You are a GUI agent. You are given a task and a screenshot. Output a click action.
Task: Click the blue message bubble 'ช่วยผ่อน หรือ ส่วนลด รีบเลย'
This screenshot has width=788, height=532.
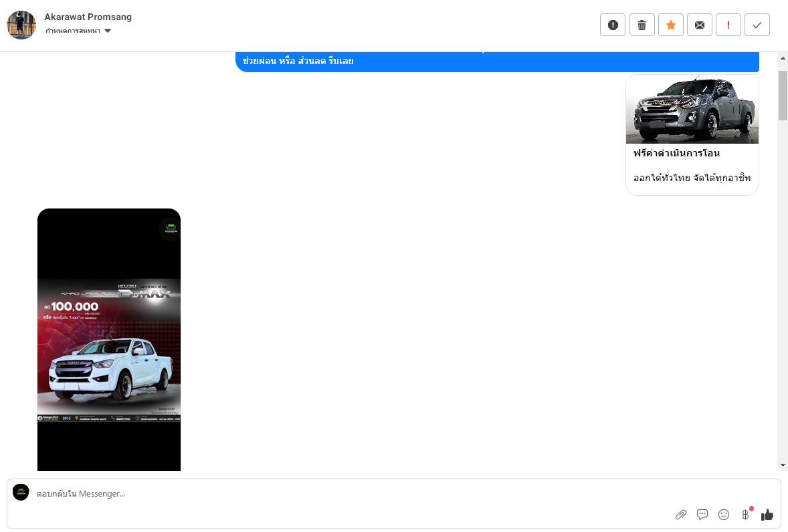[497, 61]
